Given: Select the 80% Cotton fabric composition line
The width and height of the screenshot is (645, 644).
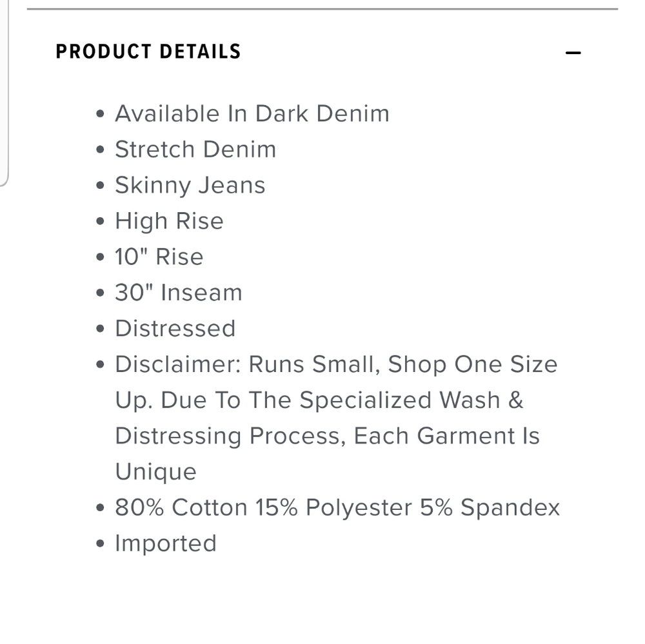Looking at the screenshot, I should coord(337,508).
